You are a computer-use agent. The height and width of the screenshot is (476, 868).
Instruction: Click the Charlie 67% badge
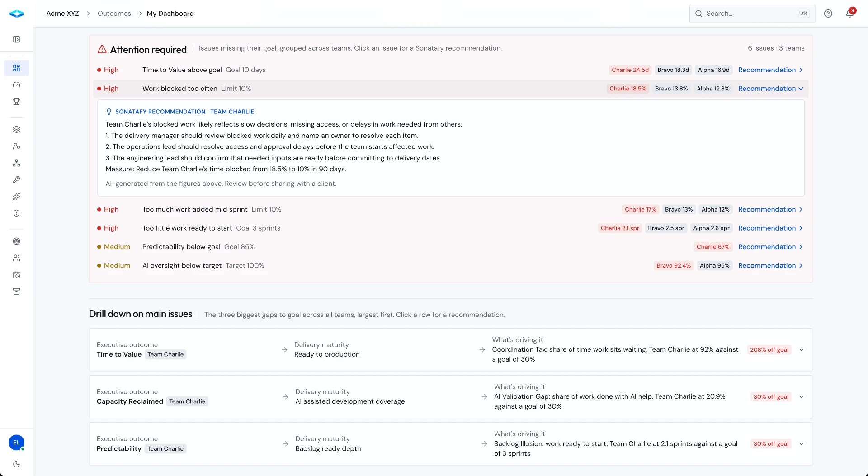713,247
